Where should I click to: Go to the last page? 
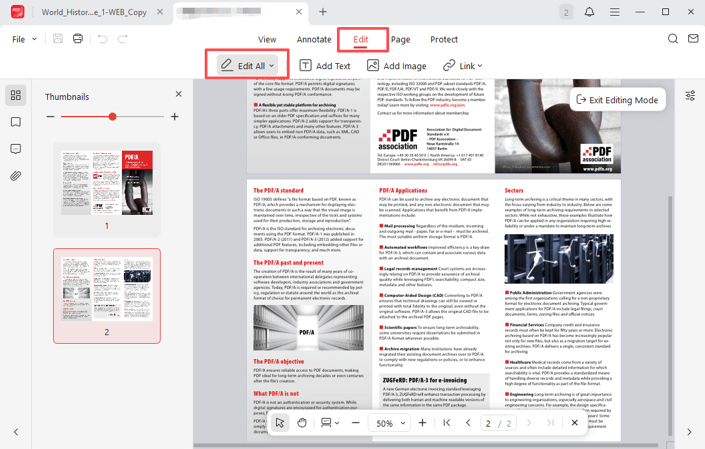550,423
